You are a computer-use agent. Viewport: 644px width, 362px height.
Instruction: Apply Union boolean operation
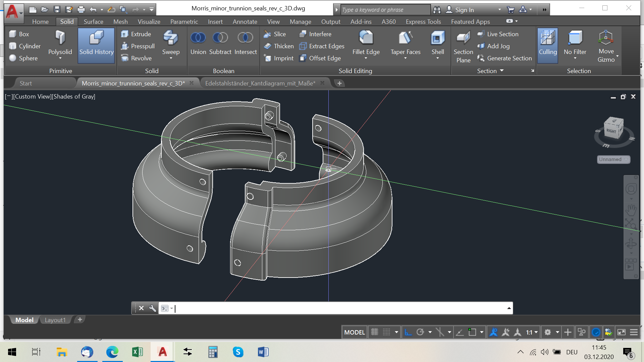click(198, 43)
